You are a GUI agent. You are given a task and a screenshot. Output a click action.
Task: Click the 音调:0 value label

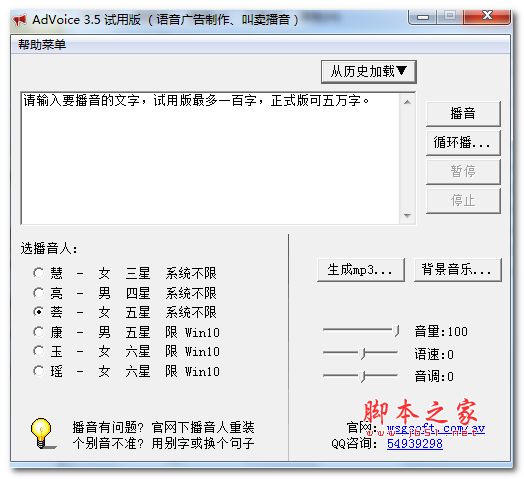pyautogui.click(x=434, y=376)
